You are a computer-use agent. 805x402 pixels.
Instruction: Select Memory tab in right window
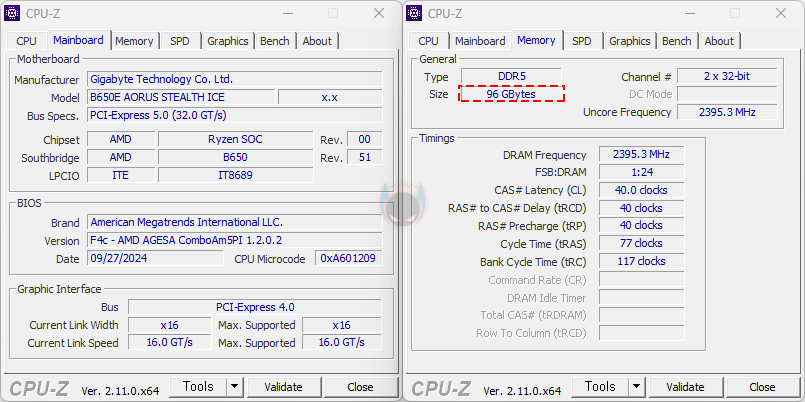536,40
